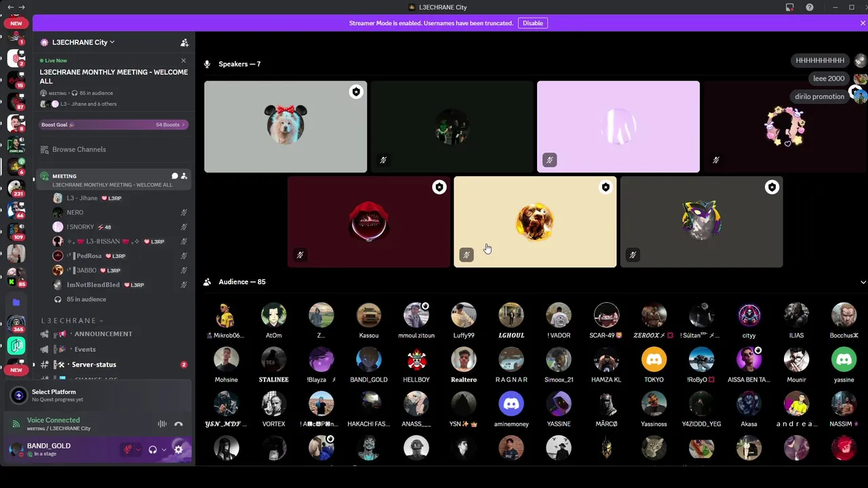Screen dimensions: 868x488
Task: Open the MEETING stage channel
Action: (x=113, y=180)
